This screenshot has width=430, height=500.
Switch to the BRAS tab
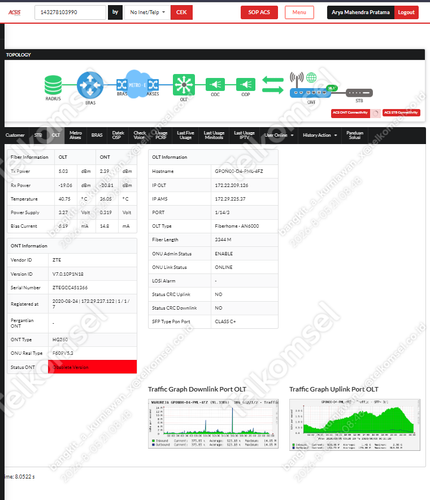coord(97,135)
